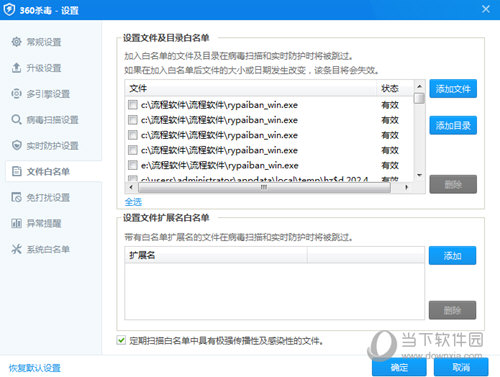The height and width of the screenshot is (377, 500).
Task: Click the icon beside 免打扰设置
Action: (16, 197)
